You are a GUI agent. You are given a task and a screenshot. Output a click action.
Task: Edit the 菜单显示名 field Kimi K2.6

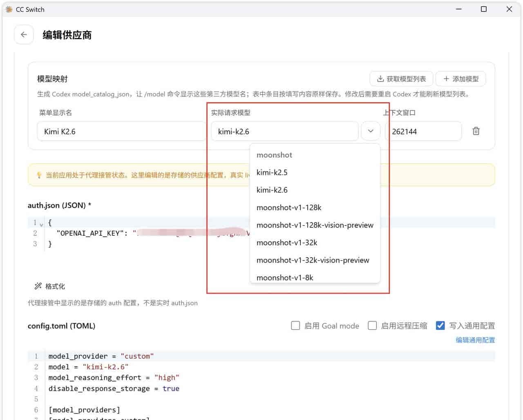[x=121, y=131]
